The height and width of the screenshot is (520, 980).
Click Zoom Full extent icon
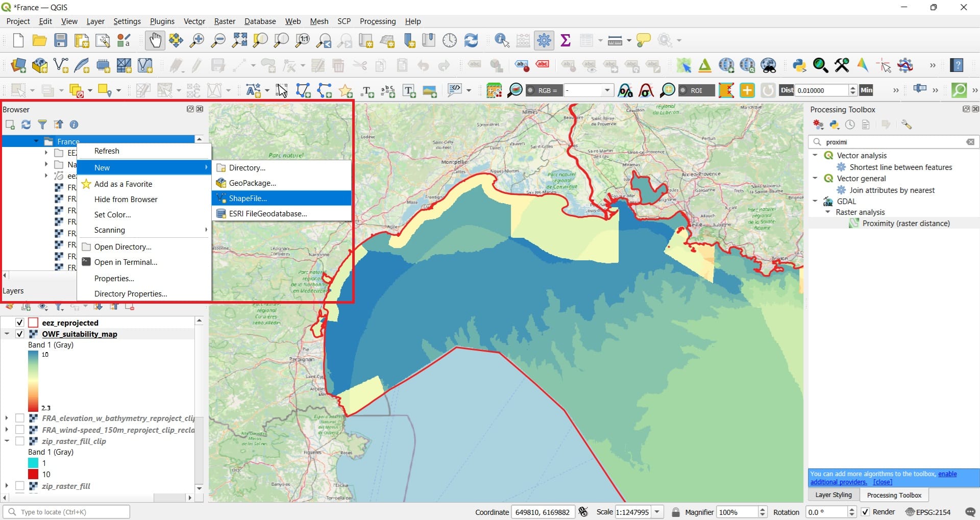pyautogui.click(x=239, y=40)
